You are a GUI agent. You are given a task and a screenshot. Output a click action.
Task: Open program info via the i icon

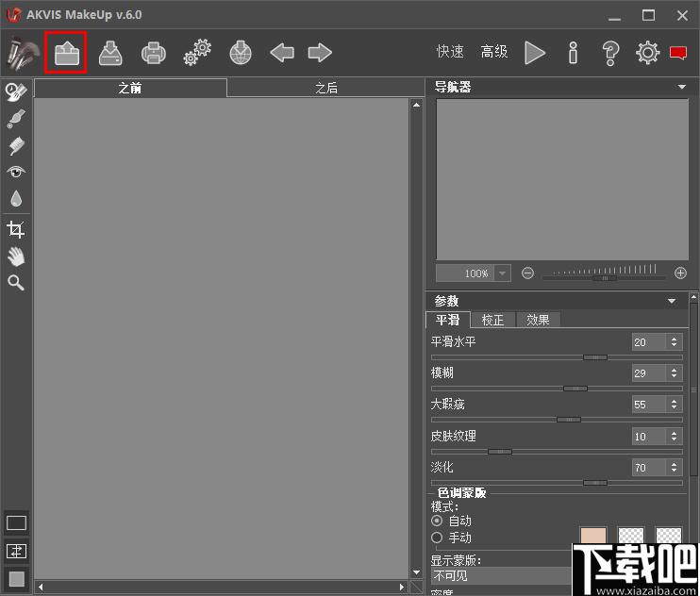point(574,53)
